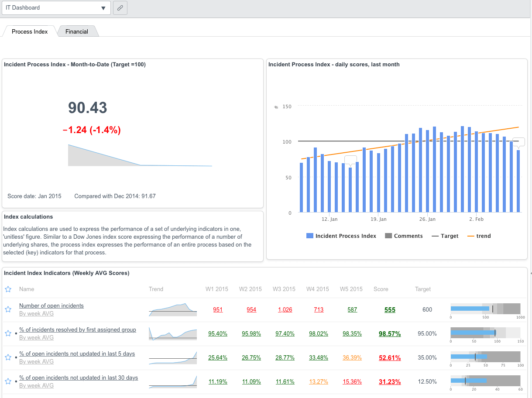Favorite the not updated in 5 days indicator
The height and width of the screenshot is (398, 532).
point(8,357)
